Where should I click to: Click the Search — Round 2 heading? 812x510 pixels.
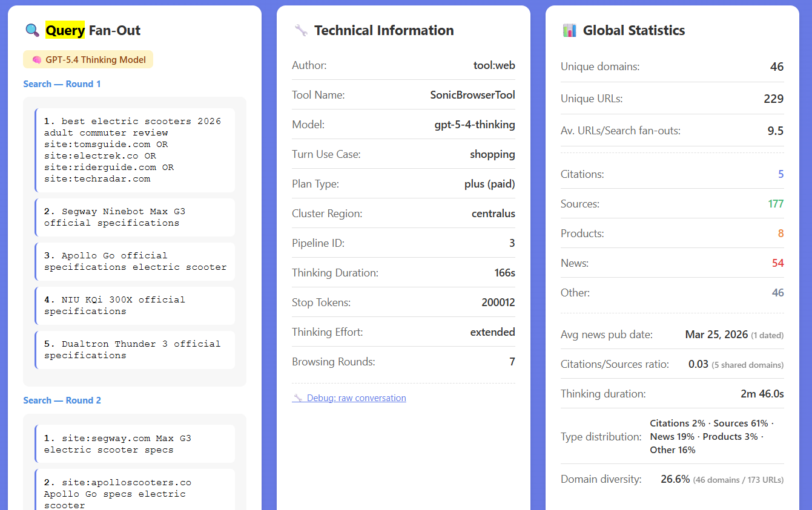tap(62, 400)
